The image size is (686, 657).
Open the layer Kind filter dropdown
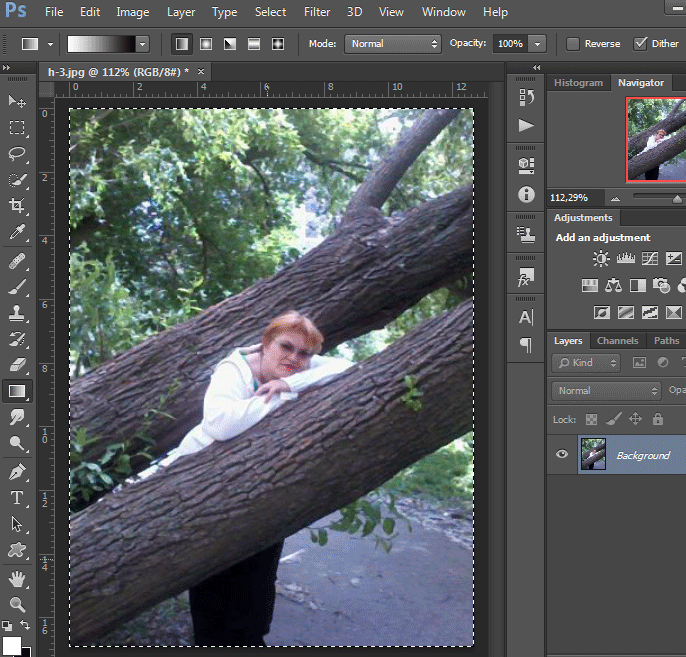click(587, 363)
